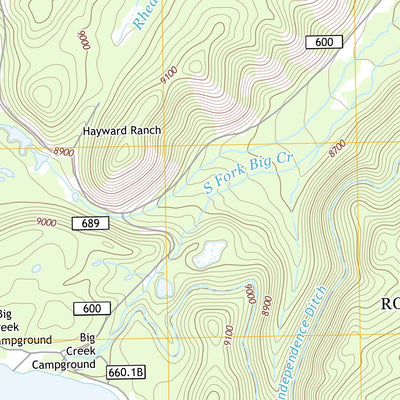This screenshot has width=400, height=400.
Task: Select the 8900 contour label left of Independence Ditch
Action: tap(267, 306)
